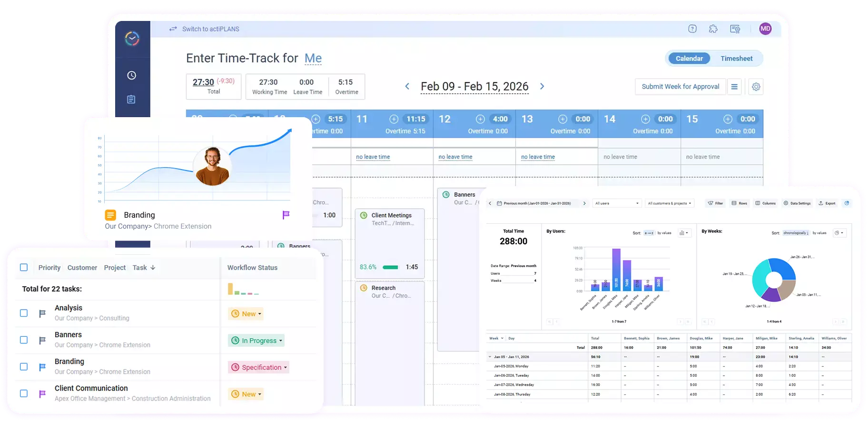
Task: Click the Client Meetings 83.6% progress bar
Action: click(390, 267)
